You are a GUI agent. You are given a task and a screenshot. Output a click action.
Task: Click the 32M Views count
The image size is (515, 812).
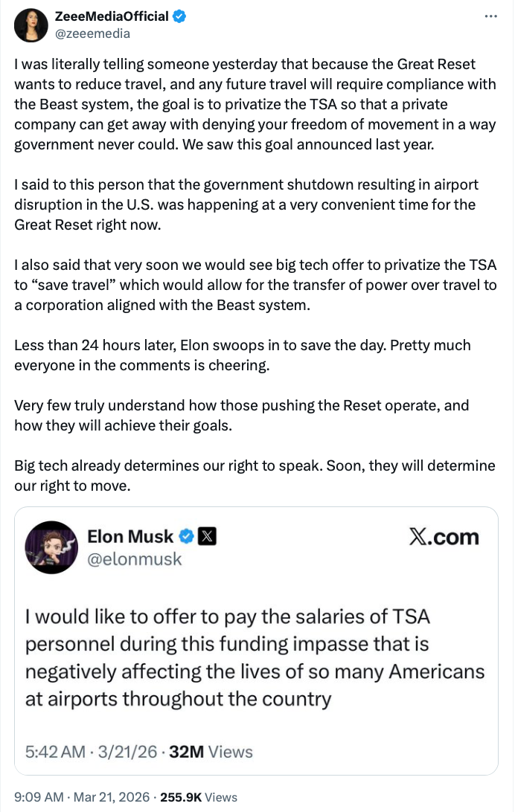[x=211, y=752]
